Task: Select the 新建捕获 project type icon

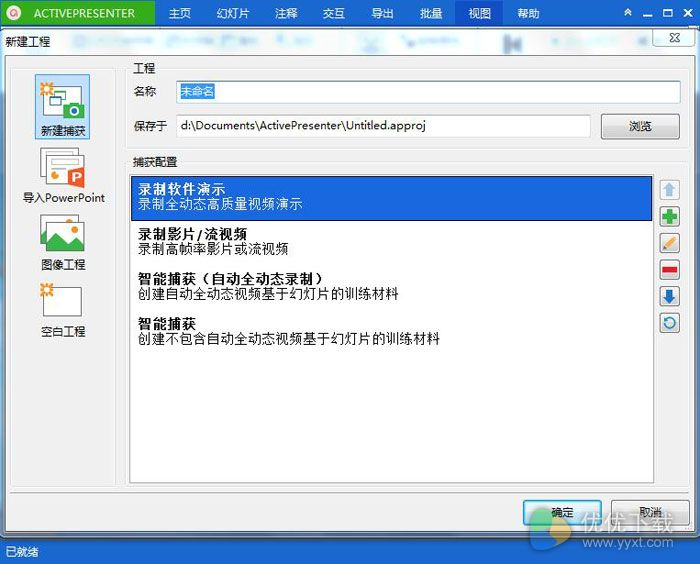Action: [x=62, y=107]
